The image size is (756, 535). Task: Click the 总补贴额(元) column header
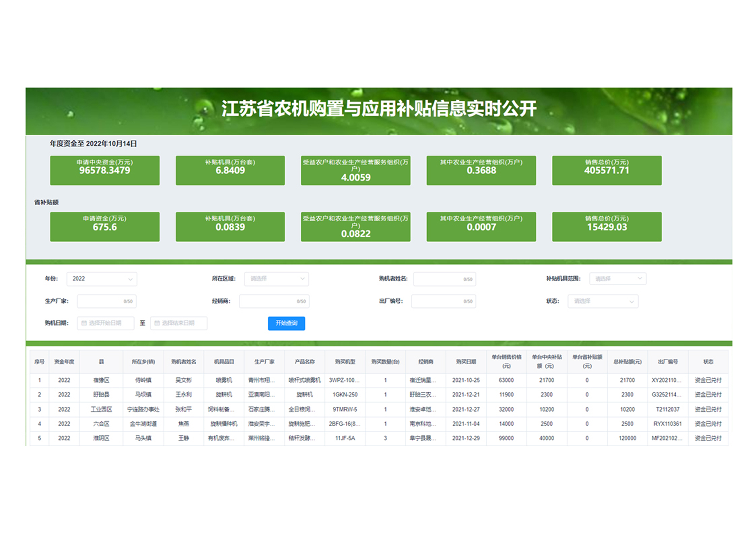coord(627,362)
